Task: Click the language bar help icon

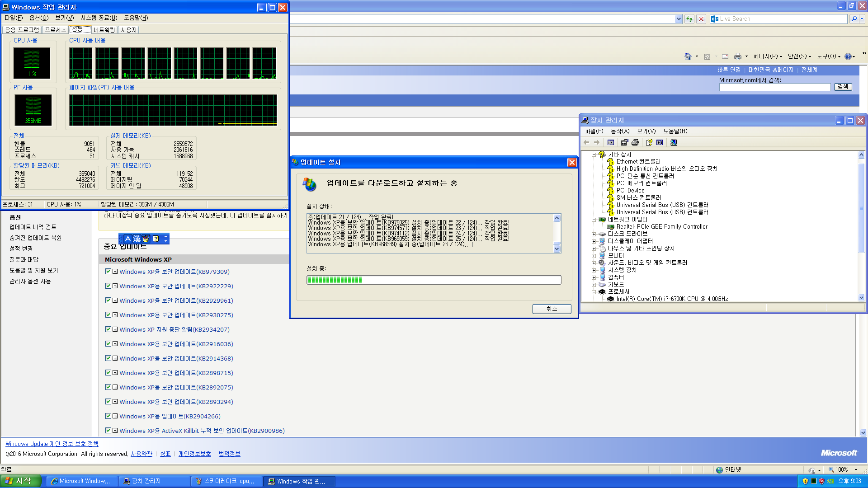Action: point(156,239)
